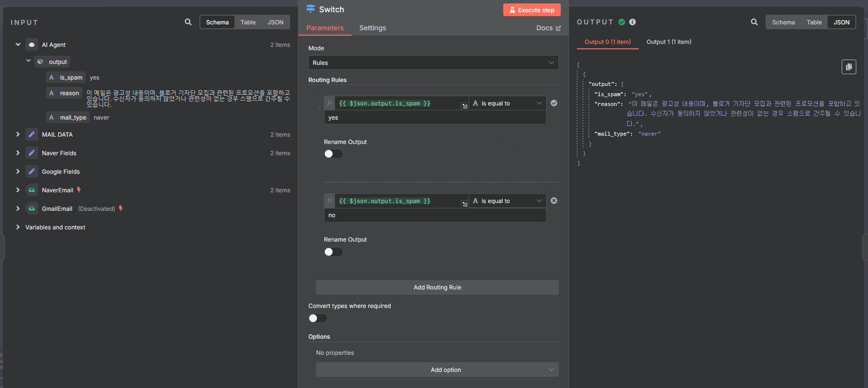Switch INPUT view to JSON
This screenshot has width=868, height=388.
275,22
